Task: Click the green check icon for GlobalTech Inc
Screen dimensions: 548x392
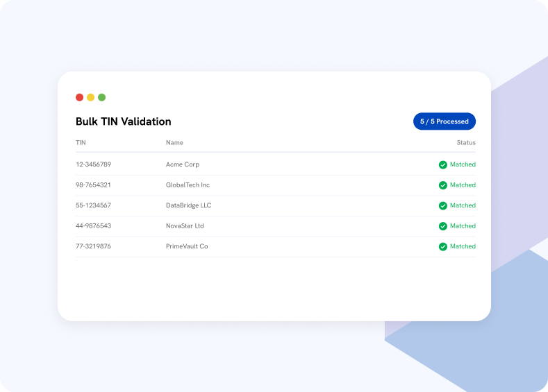Action: tap(443, 185)
